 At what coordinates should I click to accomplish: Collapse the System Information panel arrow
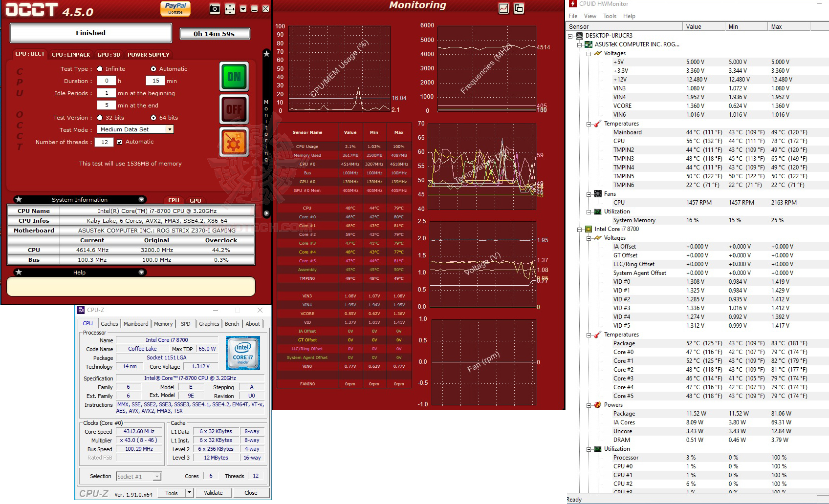coord(141,199)
